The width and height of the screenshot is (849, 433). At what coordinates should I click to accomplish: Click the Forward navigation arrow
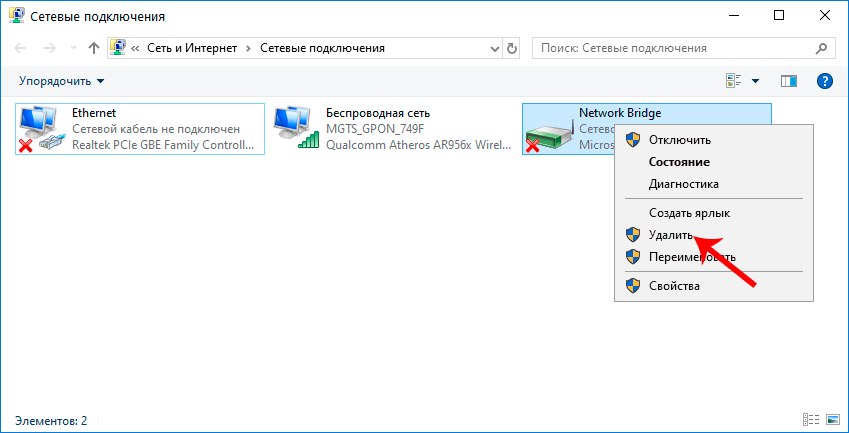tap(50, 48)
